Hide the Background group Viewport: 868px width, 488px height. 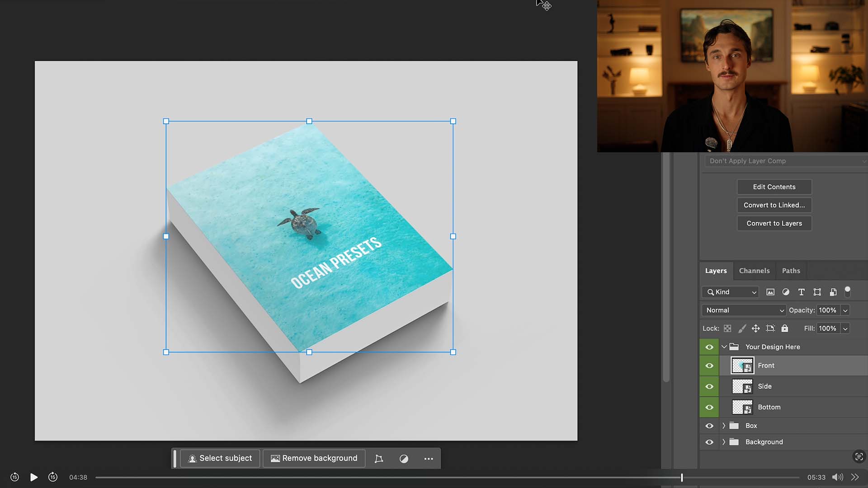tap(709, 442)
